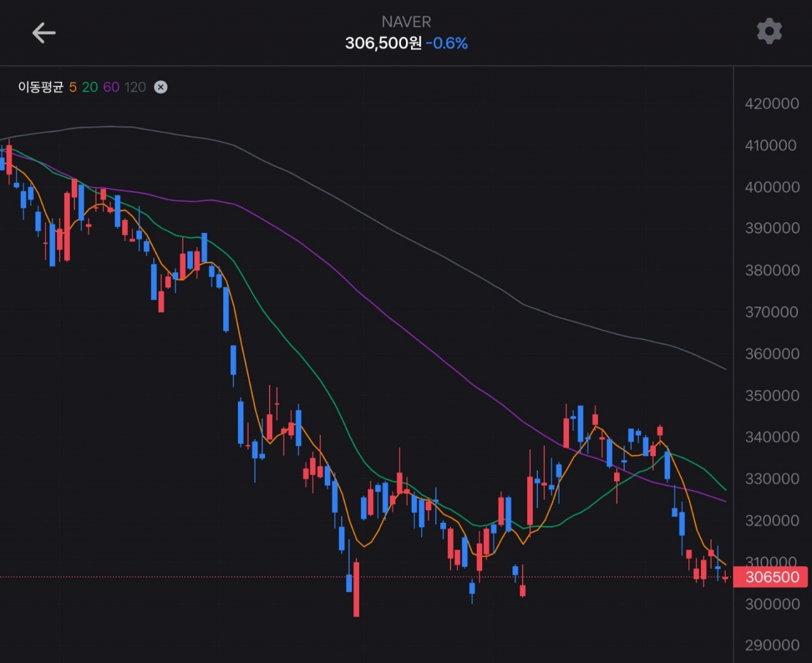
Task: Click the 380000 price axis label
Action: [772, 270]
